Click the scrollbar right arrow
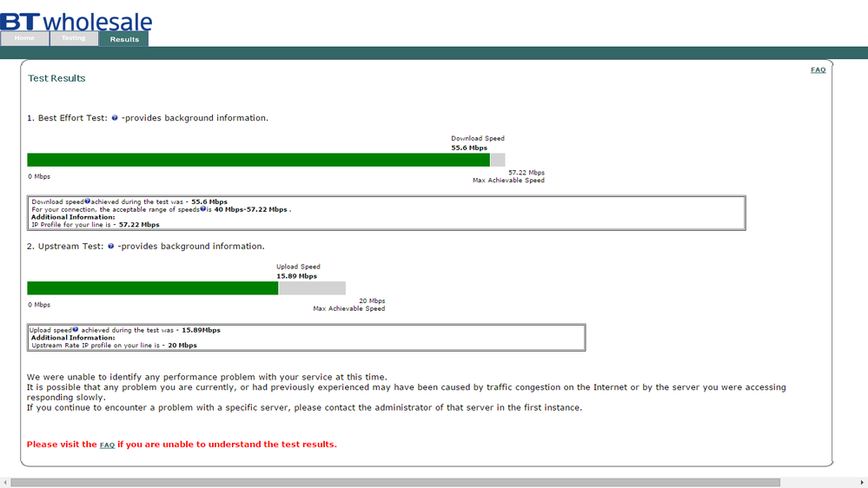868x488 pixels. 862,483
